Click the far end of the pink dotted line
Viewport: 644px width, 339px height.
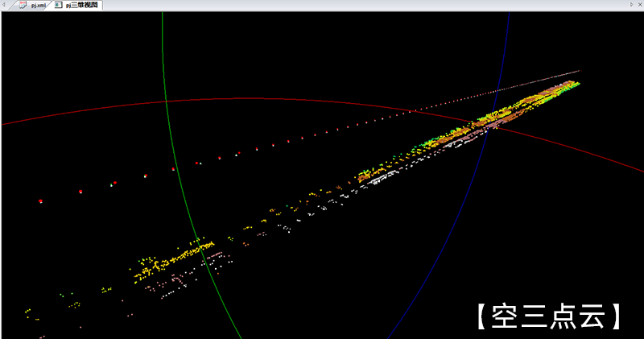(x=576, y=72)
